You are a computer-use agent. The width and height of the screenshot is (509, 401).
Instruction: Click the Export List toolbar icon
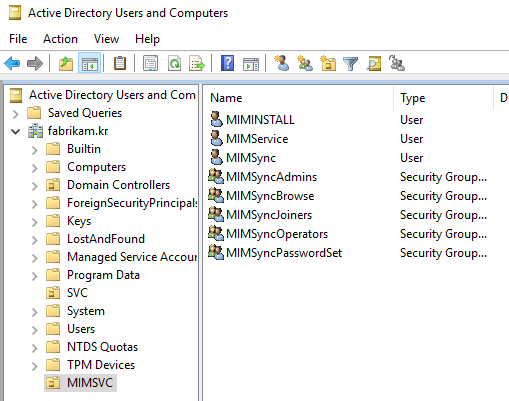[197, 63]
